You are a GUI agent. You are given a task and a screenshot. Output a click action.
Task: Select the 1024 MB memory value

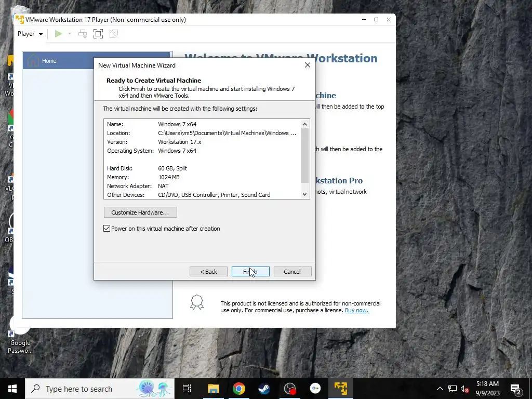(169, 177)
